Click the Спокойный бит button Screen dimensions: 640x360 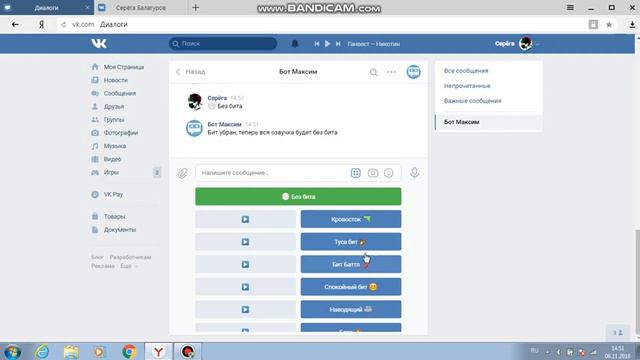[x=351, y=287]
